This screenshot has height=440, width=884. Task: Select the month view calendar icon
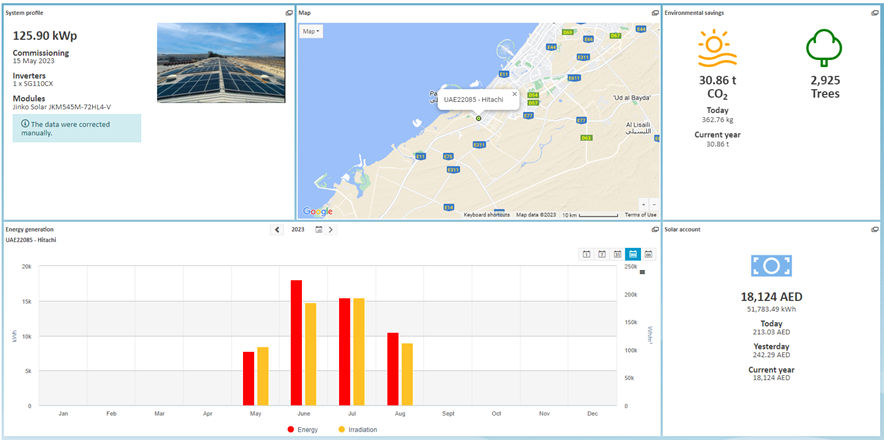coord(617,254)
